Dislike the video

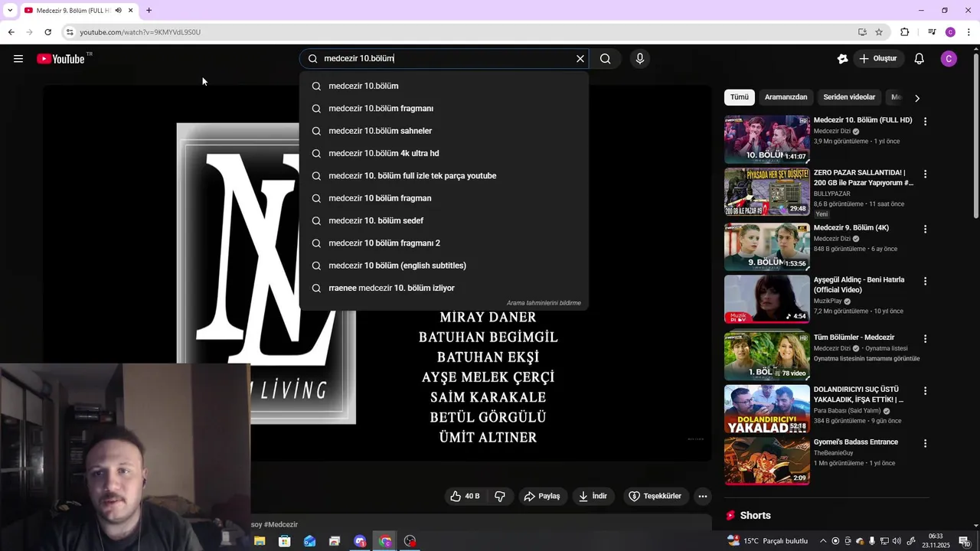[500, 496]
